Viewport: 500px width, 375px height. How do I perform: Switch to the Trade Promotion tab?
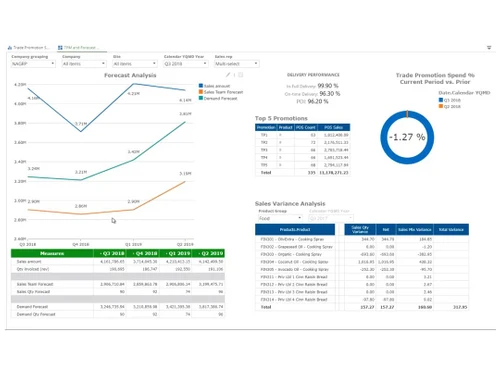(29, 48)
